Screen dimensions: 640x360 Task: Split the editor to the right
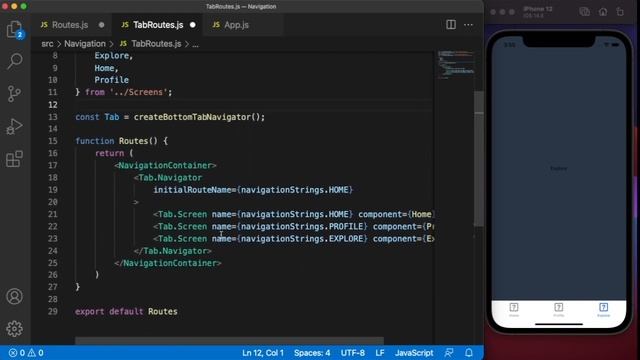pyautogui.click(x=451, y=25)
